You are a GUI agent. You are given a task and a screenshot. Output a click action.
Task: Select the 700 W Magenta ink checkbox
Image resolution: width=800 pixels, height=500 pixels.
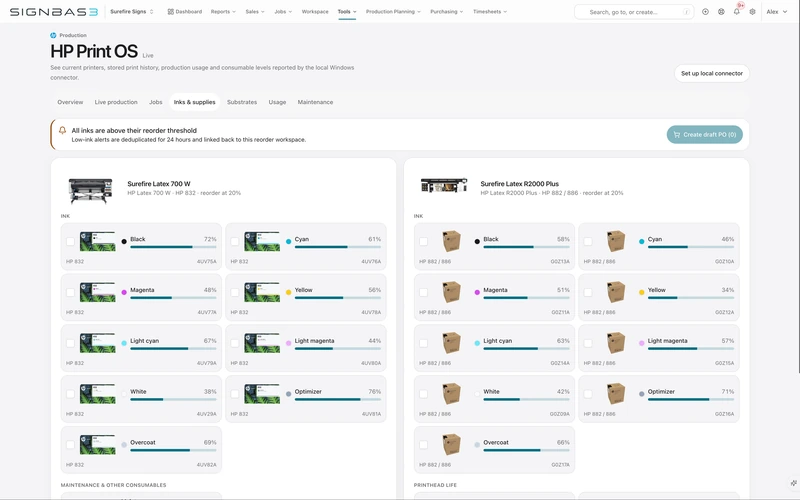(70, 292)
